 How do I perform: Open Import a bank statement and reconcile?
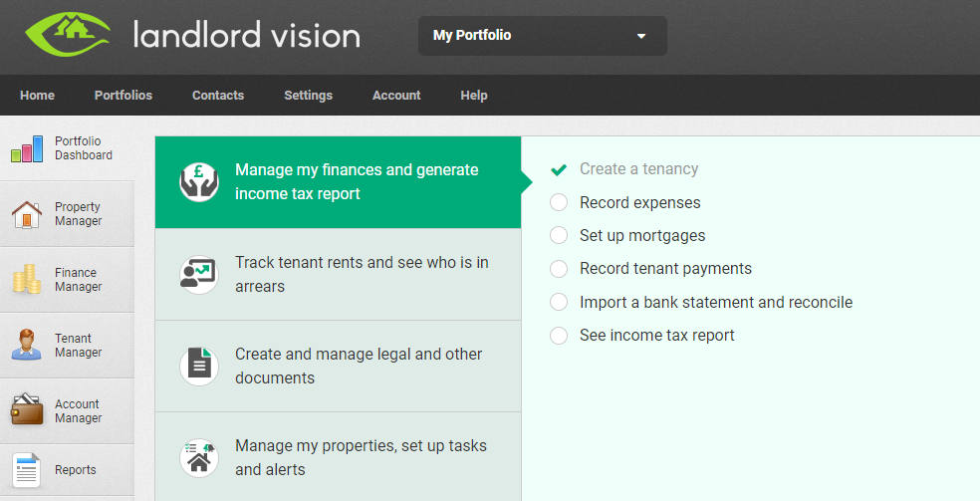pos(715,302)
